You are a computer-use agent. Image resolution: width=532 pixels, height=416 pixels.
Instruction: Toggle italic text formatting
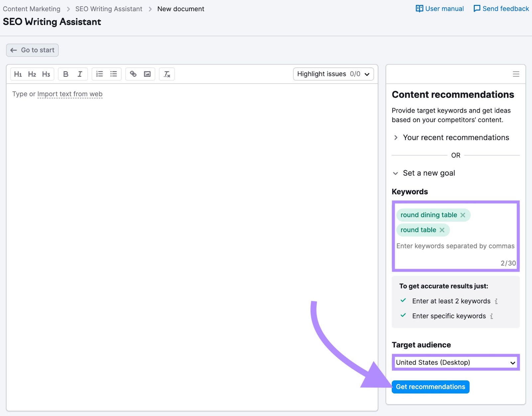click(x=79, y=74)
